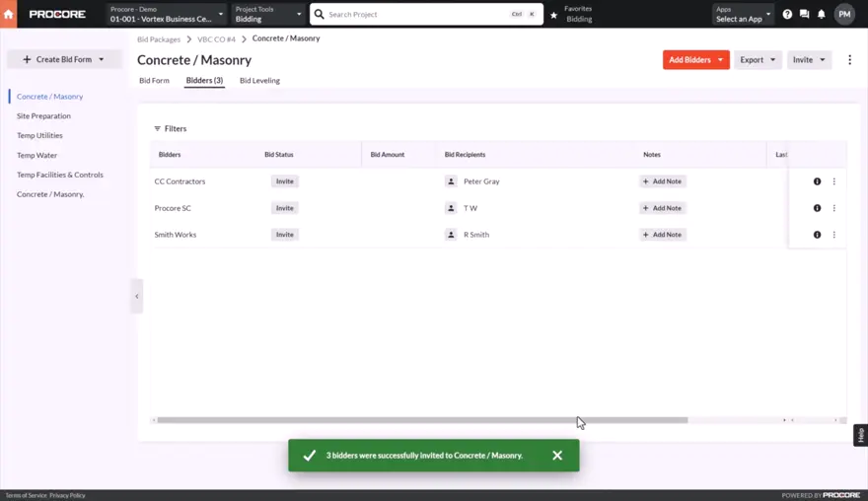This screenshot has height=501, width=868.
Task: Open the notifications bell icon
Action: [x=822, y=15]
